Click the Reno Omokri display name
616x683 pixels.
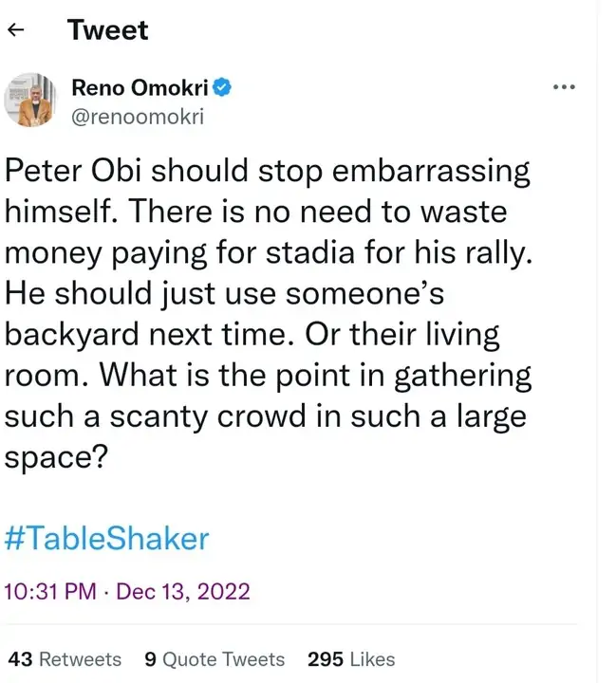click(140, 89)
